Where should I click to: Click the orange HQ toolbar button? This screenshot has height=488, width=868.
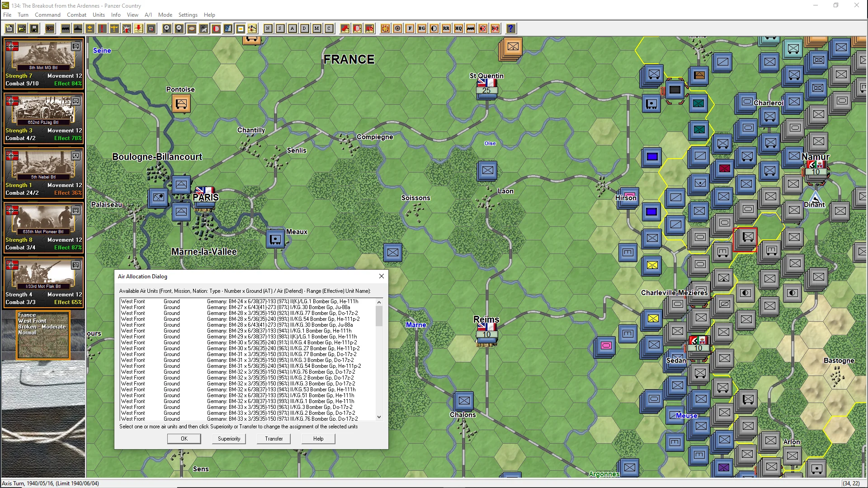pos(458,28)
